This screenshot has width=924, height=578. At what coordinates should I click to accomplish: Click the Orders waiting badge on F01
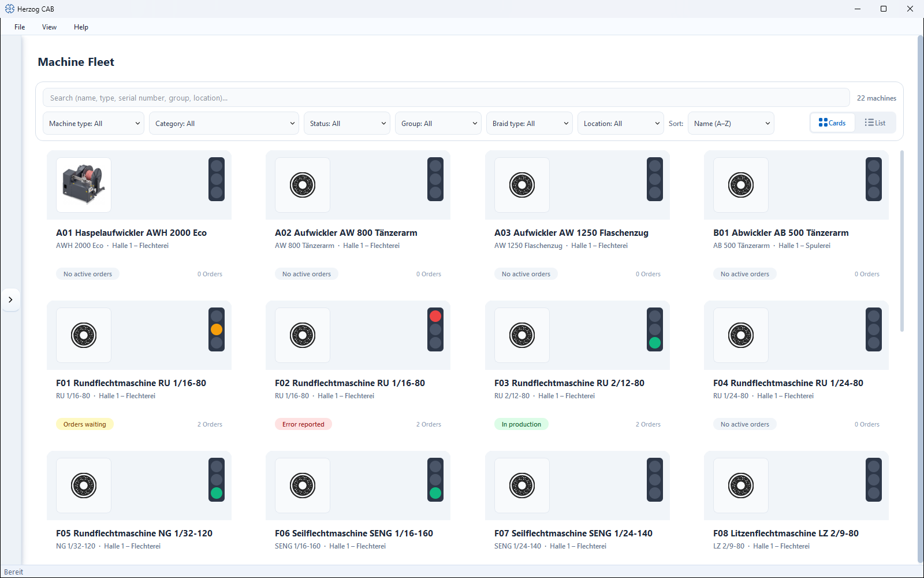pos(85,424)
